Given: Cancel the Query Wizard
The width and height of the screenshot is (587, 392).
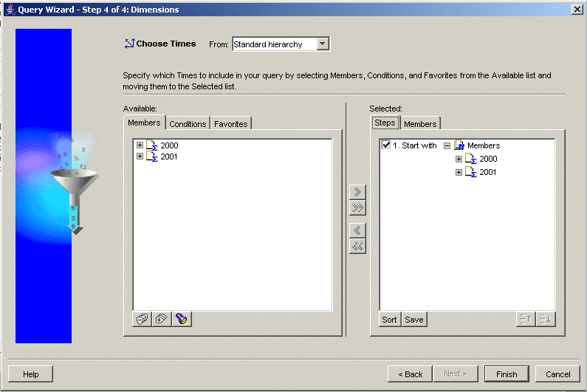Looking at the screenshot, I should pyautogui.click(x=557, y=374).
